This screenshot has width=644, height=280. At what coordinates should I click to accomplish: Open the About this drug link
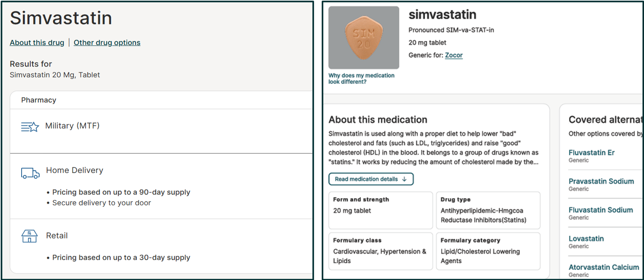pos(37,43)
